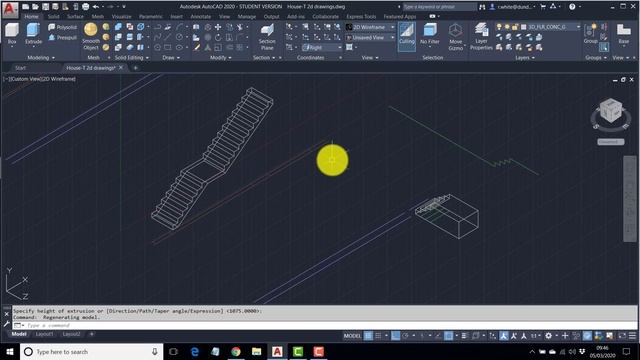Click the Windows taskbar search box

[91, 351]
